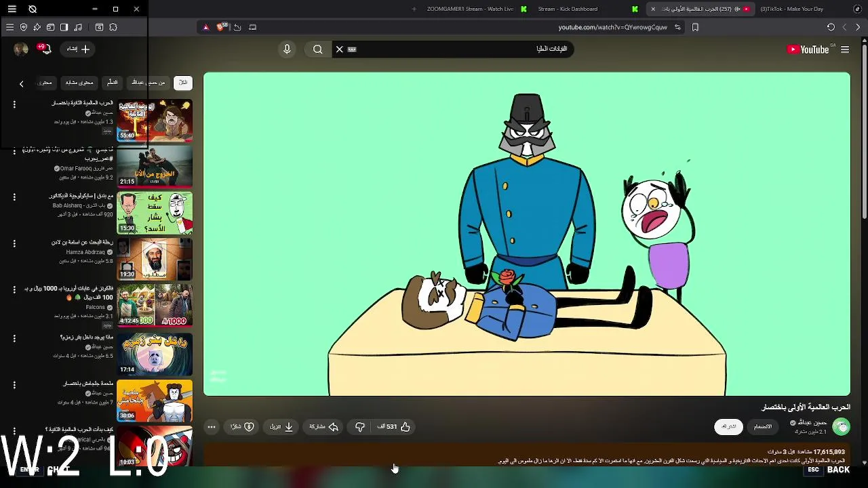Viewport: 868px width, 488px height.
Task: Clear the YouTube search box with X
Action: [340, 49]
